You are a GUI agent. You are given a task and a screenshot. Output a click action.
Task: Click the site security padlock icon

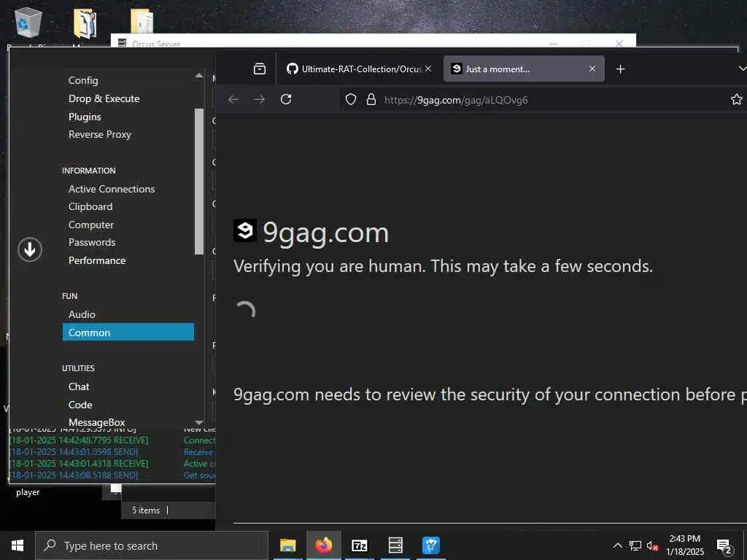(x=371, y=99)
